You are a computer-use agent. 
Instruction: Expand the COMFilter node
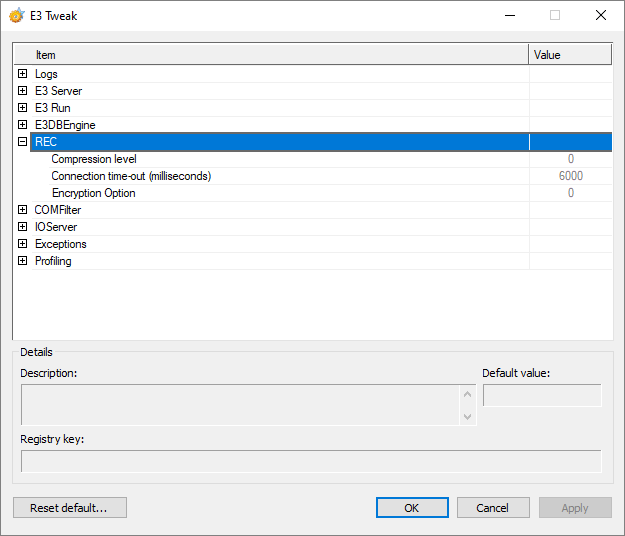(x=22, y=210)
